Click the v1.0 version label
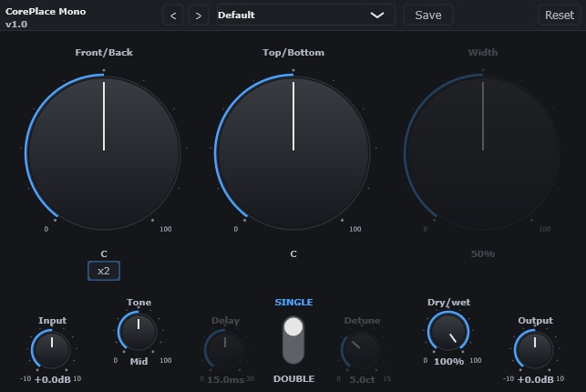 point(16,25)
